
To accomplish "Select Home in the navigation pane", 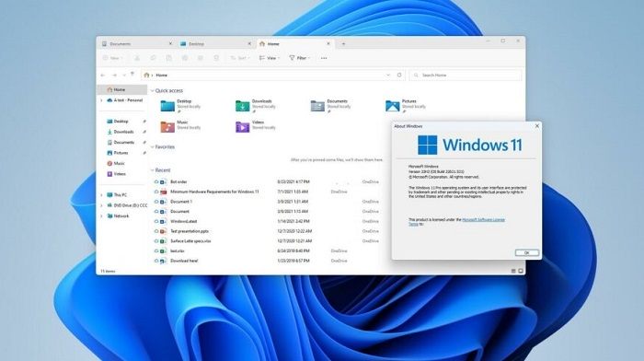I will [x=122, y=89].
